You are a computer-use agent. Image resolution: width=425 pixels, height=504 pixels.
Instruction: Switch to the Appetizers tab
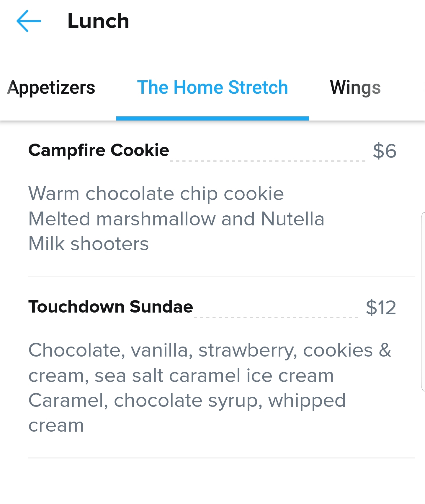(x=51, y=87)
